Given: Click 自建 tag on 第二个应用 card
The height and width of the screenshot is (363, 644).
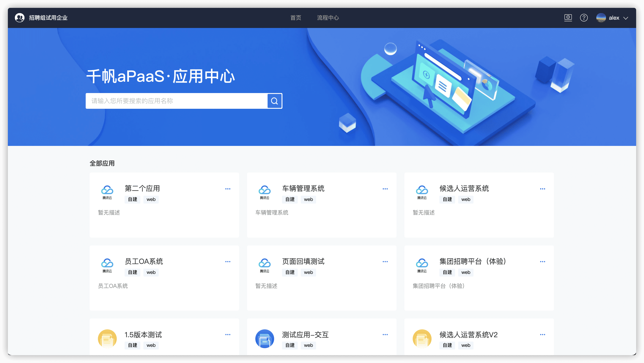Looking at the screenshot, I should tap(132, 199).
